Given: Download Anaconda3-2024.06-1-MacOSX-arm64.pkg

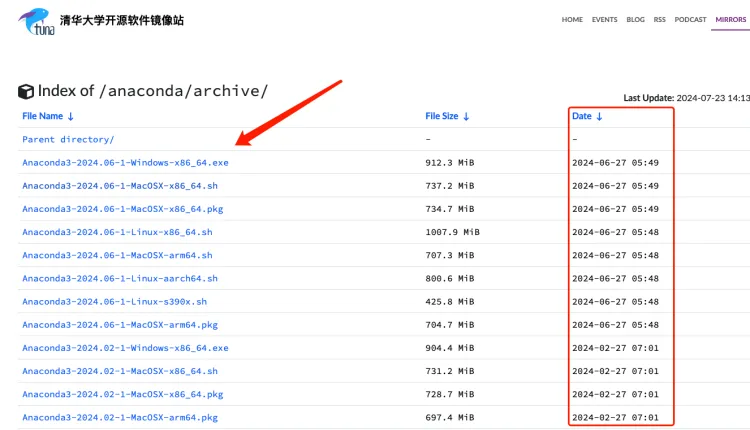Looking at the screenshot, I should point(120,325).
